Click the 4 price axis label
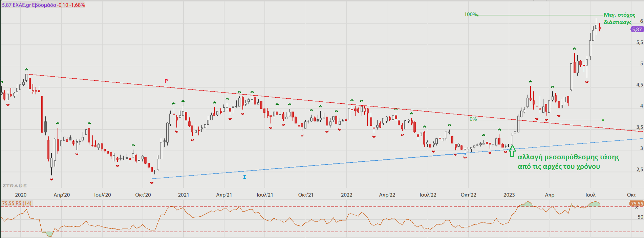 coord(641,106)
